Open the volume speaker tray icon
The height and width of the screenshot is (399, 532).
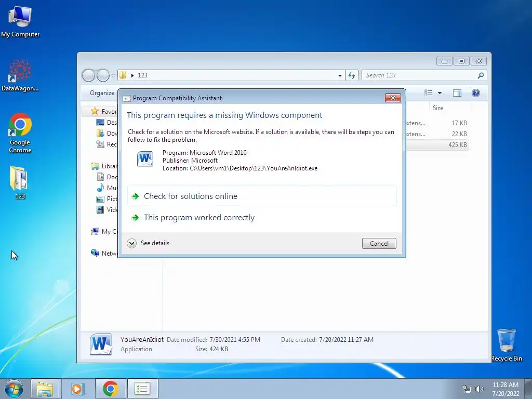(x=479, y=389)
